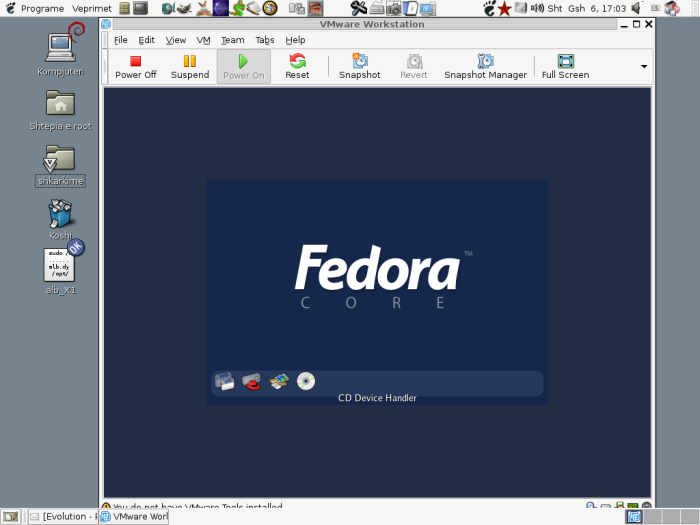This screenshot has width=700, height=525.
Task: Click the red hat icon in Fedora splash
Action: (x=252, y=381)
